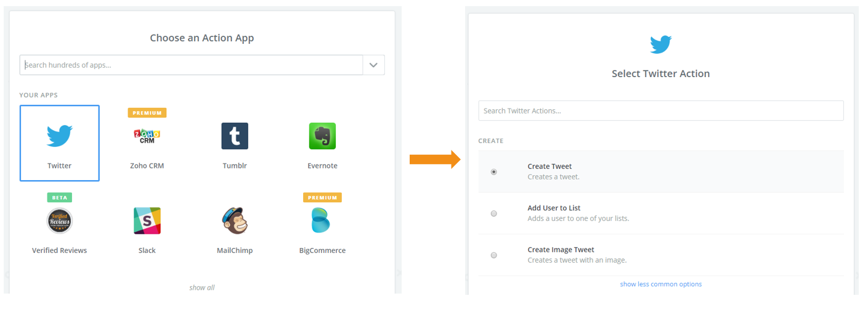
Task: Select the Twitter app icon
Action: (60, 136)
